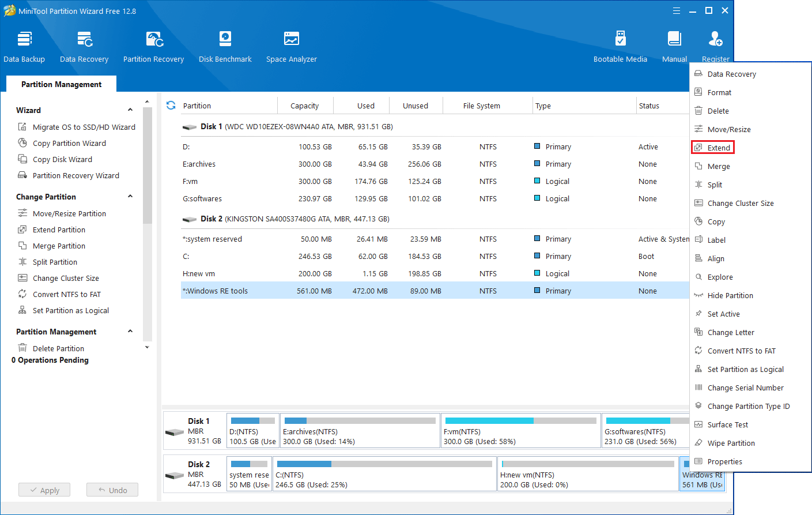812x515 pixels.
Task: Choose Hide Partition from context menu
Action: pos(750,295)
